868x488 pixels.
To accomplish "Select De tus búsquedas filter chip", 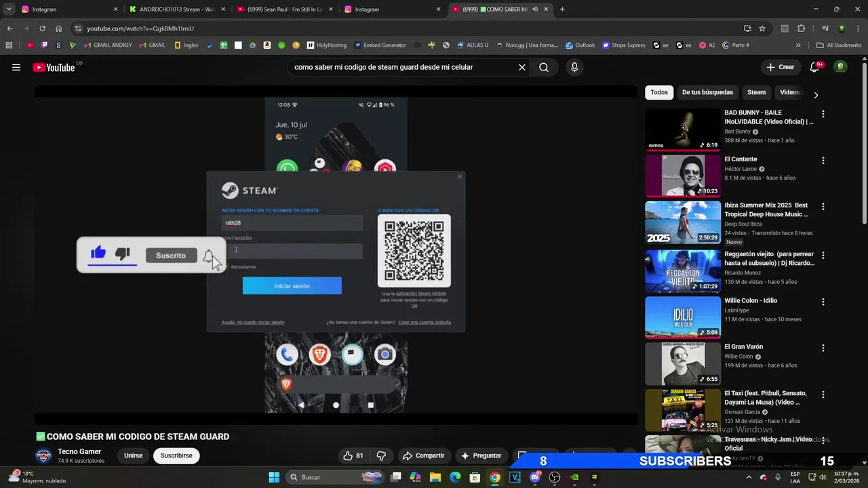I will tap(707, 92).
